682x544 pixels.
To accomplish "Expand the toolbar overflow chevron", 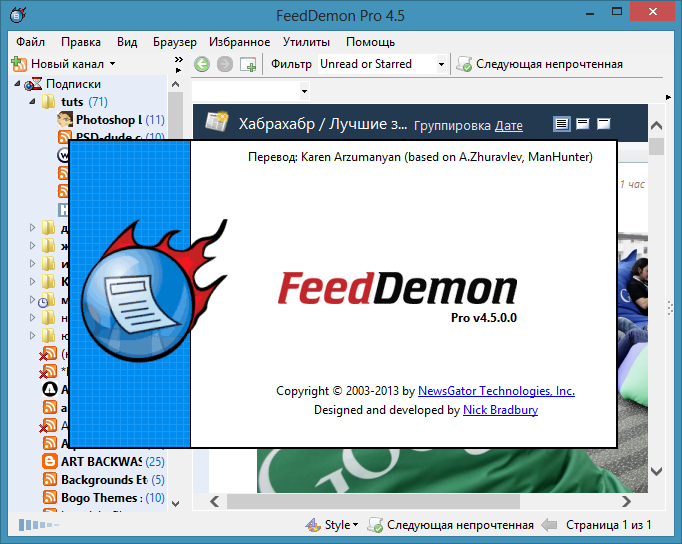I will 178,60.
